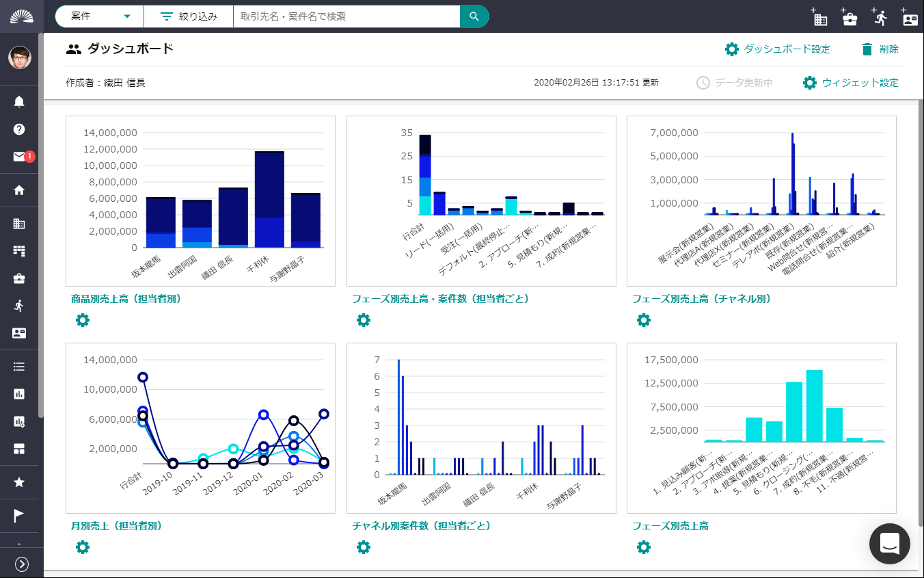
Task: Open the フェーズ別売上高 widget title link
Action: 670,526
